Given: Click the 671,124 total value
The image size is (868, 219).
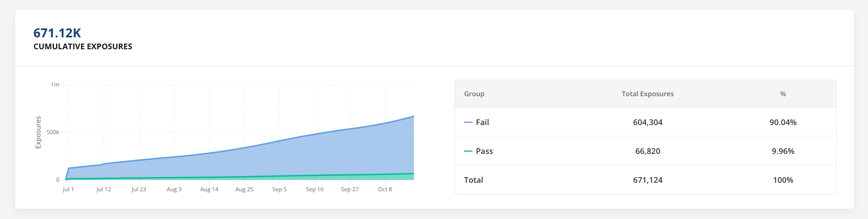Looking at the screenshot, I should [648, 180].
